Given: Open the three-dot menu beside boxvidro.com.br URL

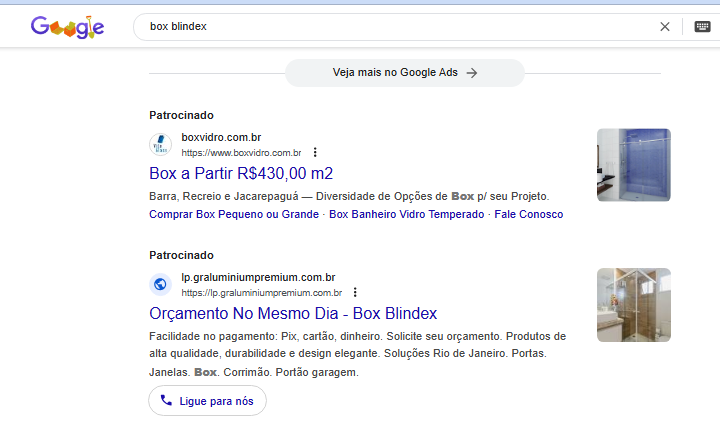Looking at the screenshot, I should tap(315, 152).
